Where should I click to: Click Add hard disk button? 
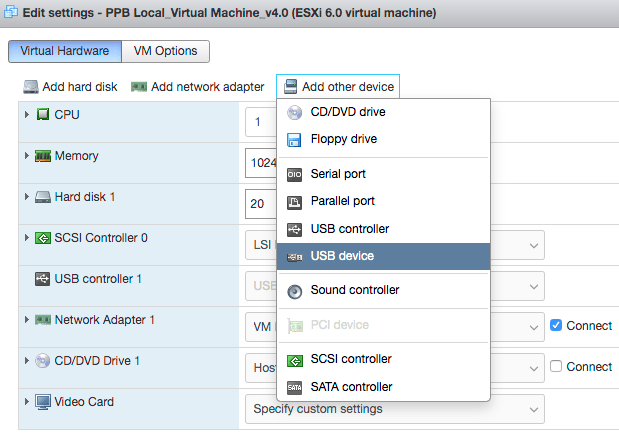click(x=70, y=87)
